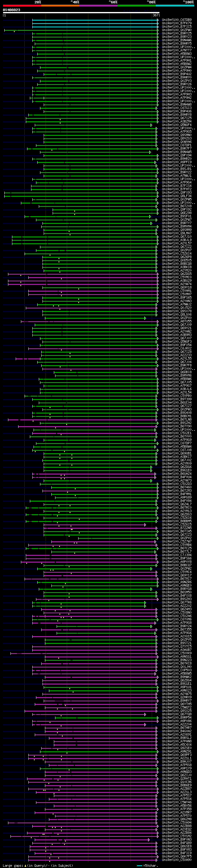Select hit label UniRef100_B9P4U2
The image size is (197, 868).
tap(177, 74)
